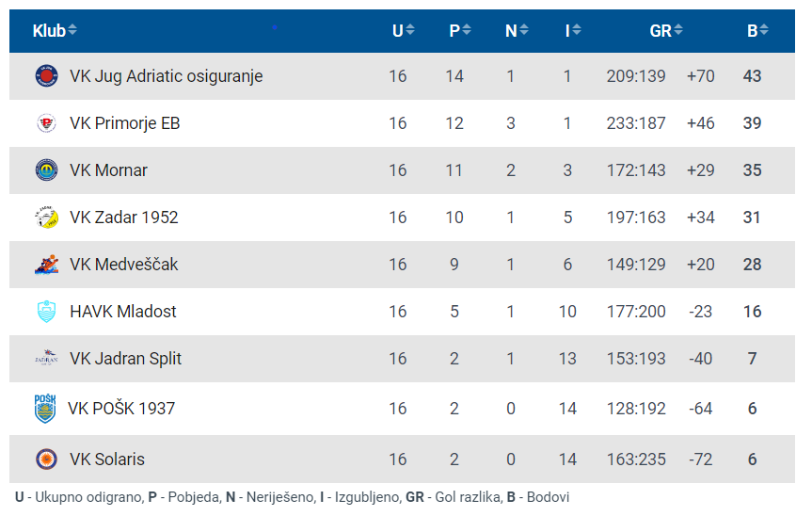Open the VK Mornar team name link
The image size is (812, 516).
(x=108, y=170)
